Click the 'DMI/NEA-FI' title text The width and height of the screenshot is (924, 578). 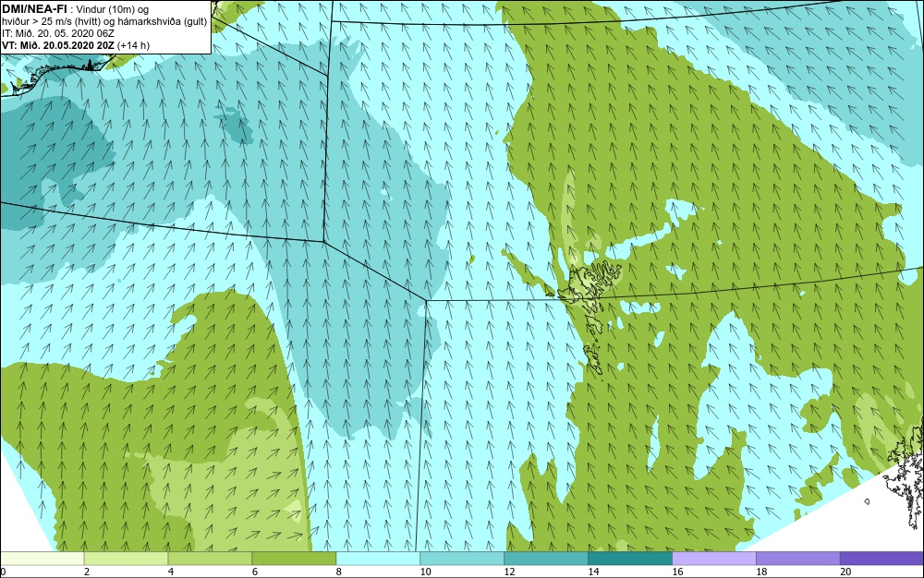click(x=34, y=8)
